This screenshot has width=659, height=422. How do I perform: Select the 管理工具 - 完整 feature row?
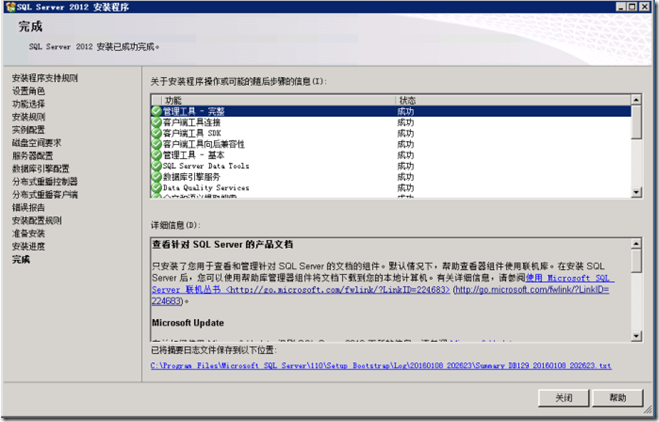coord(391,111)
